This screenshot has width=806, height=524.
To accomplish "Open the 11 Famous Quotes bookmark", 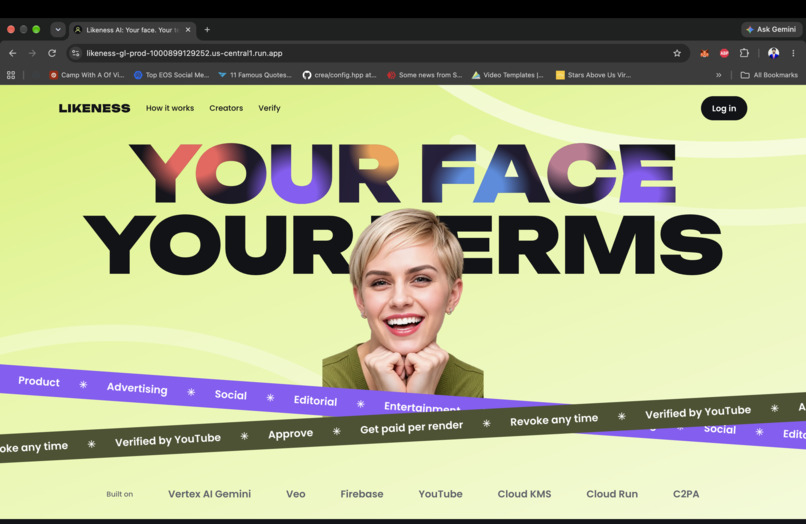I will click(x=254, y=75).
